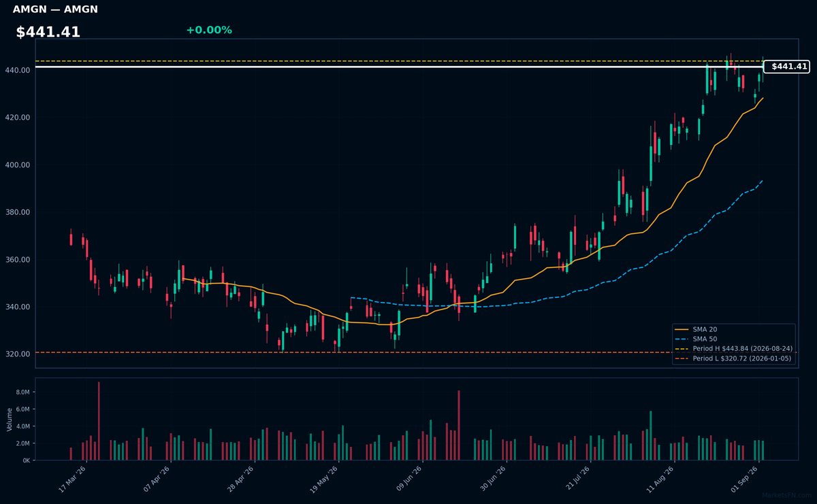The height and width of the screenshot is (504, 817).
Task: Click the 21 Jul '26 date label
Action: coord(577,479)
